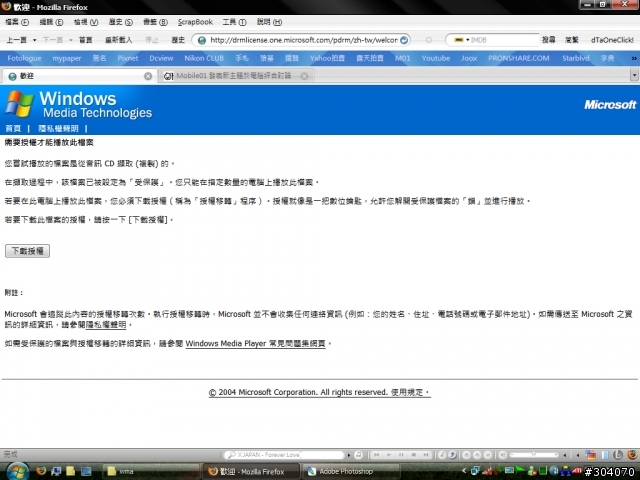The width and height of the screenshot is (640, 480).
Task: Click the colorful flag icon in status bar
Action: point(590,455)
